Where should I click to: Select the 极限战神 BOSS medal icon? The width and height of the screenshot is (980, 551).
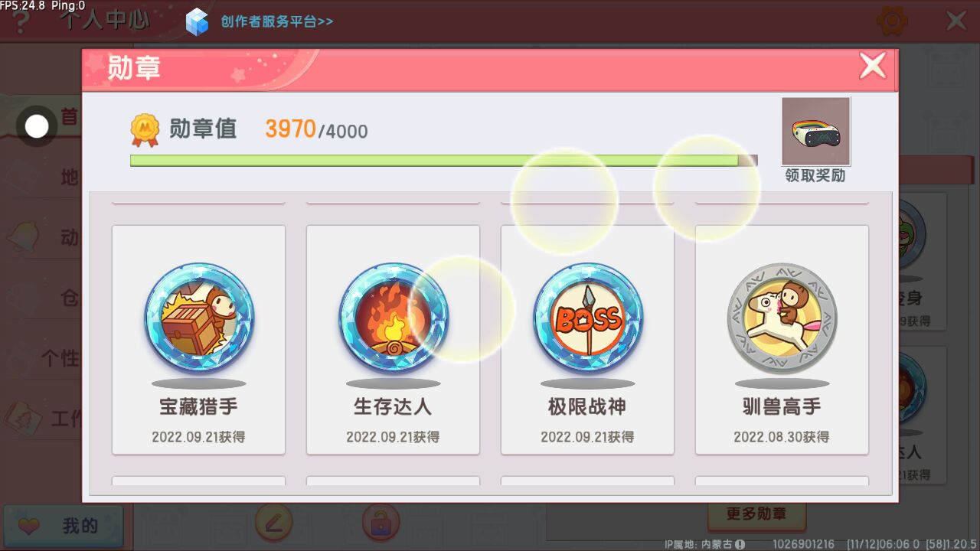[588, 318]
